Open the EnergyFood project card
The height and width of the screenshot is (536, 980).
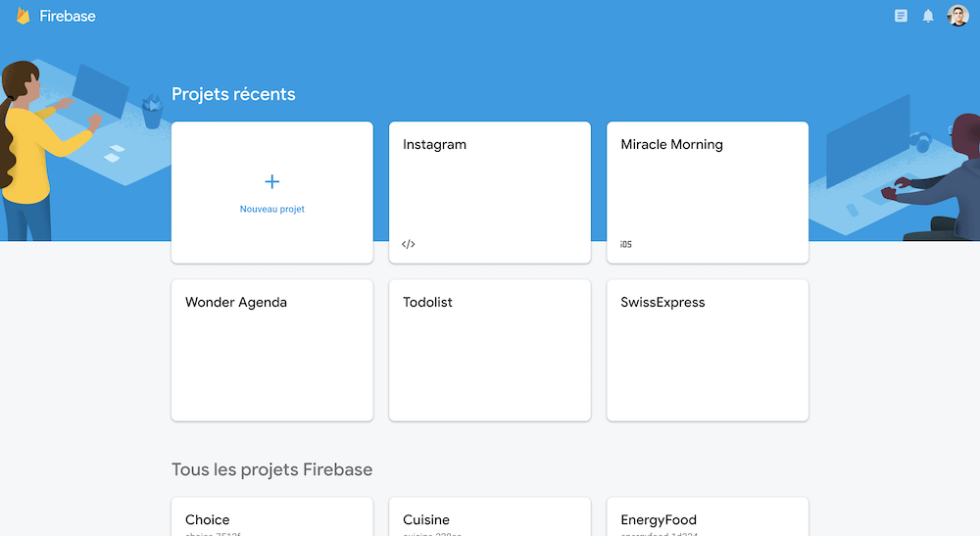[x=708, y=516]
